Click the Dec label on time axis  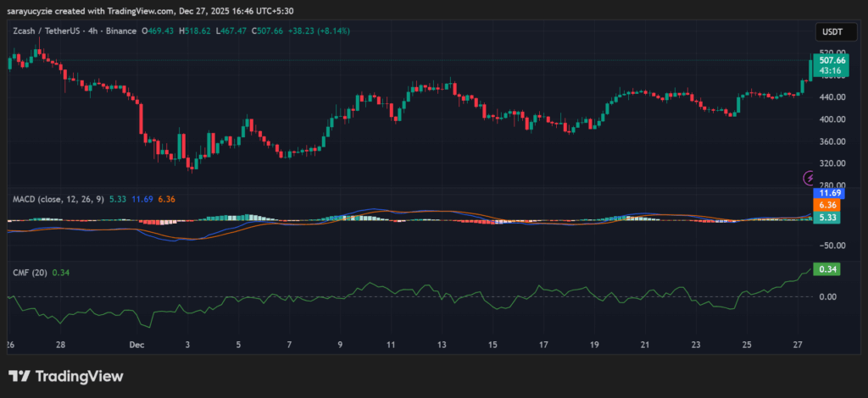137,345
